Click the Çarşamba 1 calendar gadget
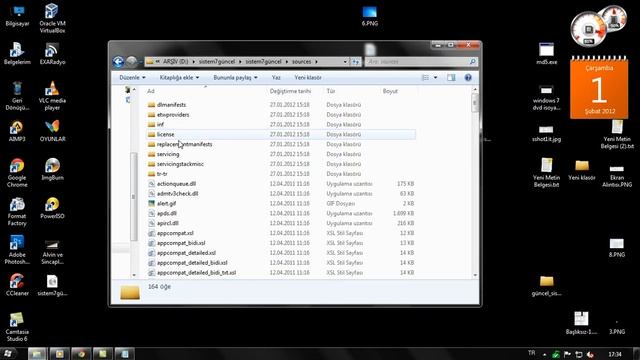 click(599, 88)
